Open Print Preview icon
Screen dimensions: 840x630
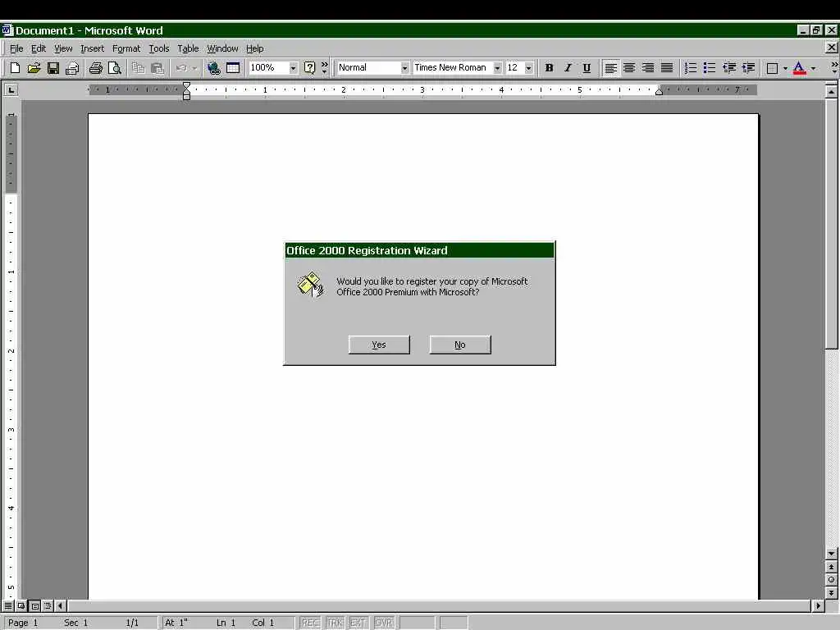(x=115, y=68)
